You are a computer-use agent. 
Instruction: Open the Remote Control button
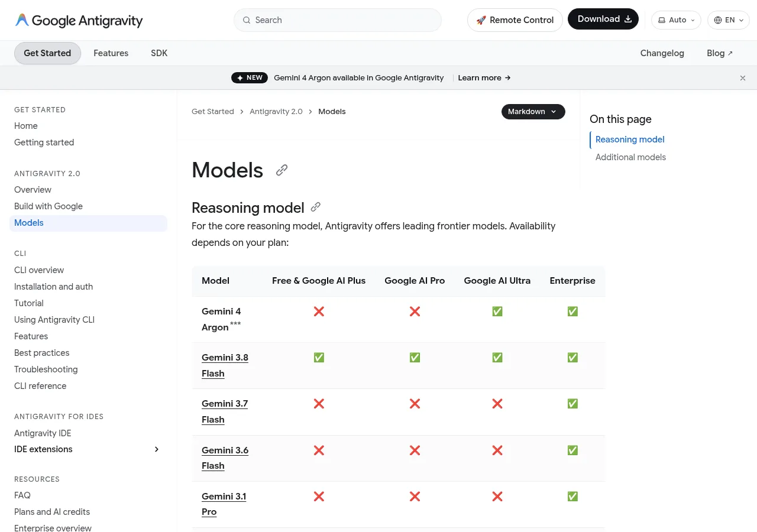(515, 20)
